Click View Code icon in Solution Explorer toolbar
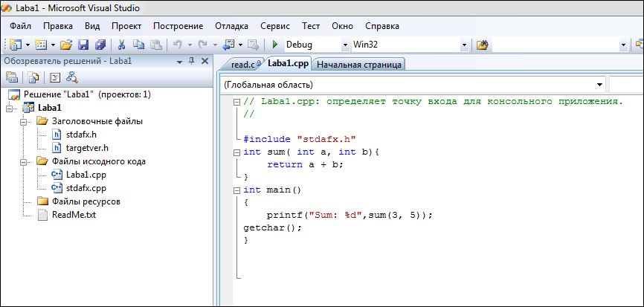This screenshot has height=307, width=644. tap(55, 77)
